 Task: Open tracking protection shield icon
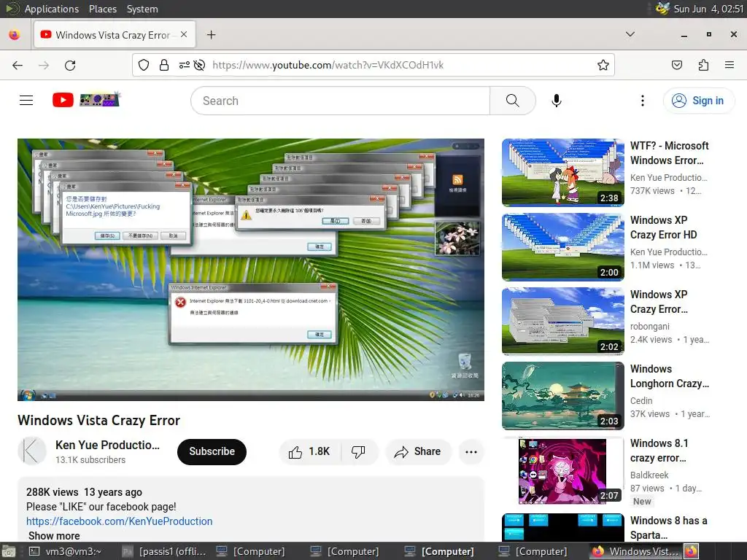[144, 65]
